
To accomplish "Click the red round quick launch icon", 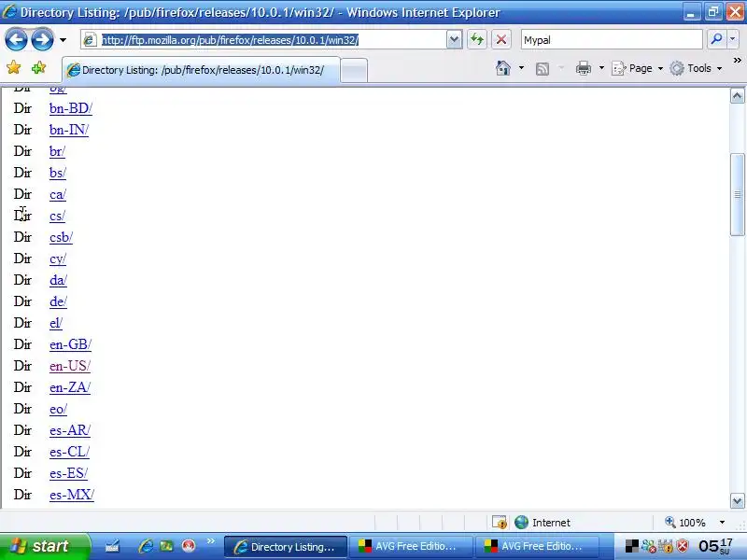I will [189, 546].
